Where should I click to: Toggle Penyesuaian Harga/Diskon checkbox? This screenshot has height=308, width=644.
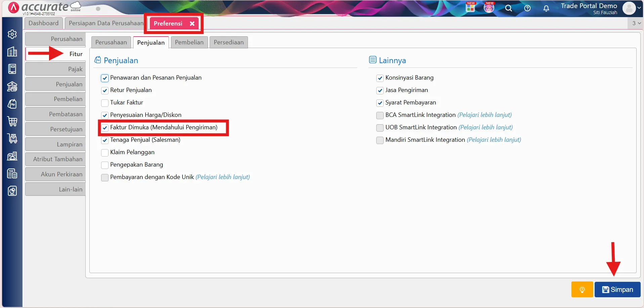click(105, 115)
